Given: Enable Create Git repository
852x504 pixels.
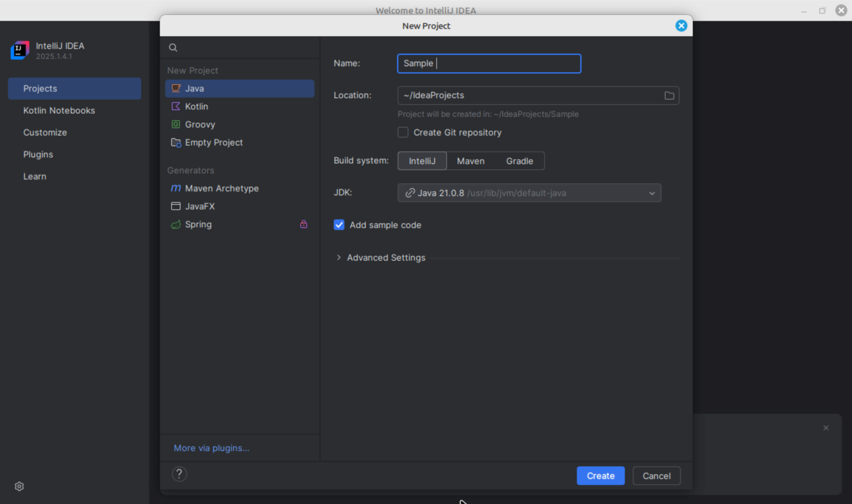Looking at the screenshot, I should [402, 132].
